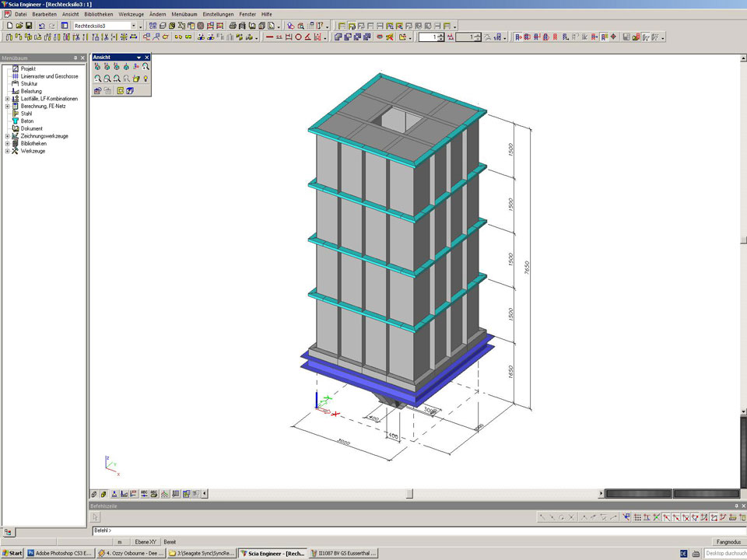Toggle Ebene XY in the status bar
The image size is (747, 560).
146,541
